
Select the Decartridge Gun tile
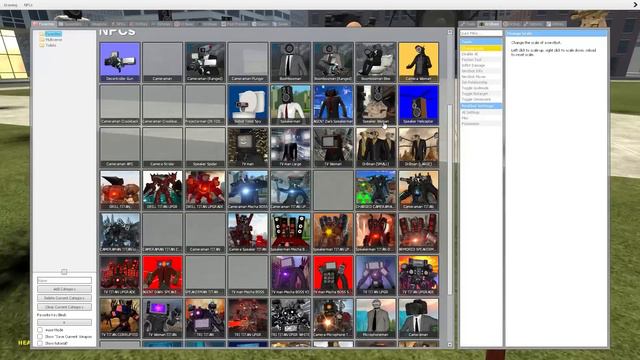[120, 62]
